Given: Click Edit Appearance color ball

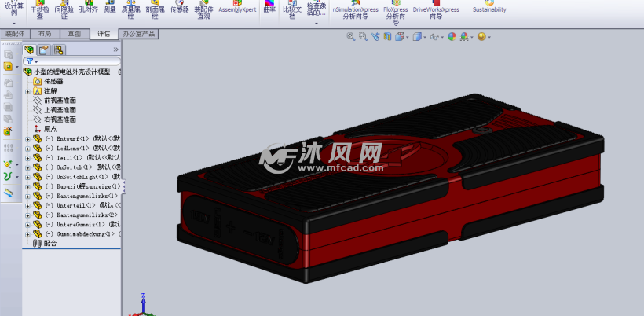Looking at the screenshot, I should click(x=452, y=37).
